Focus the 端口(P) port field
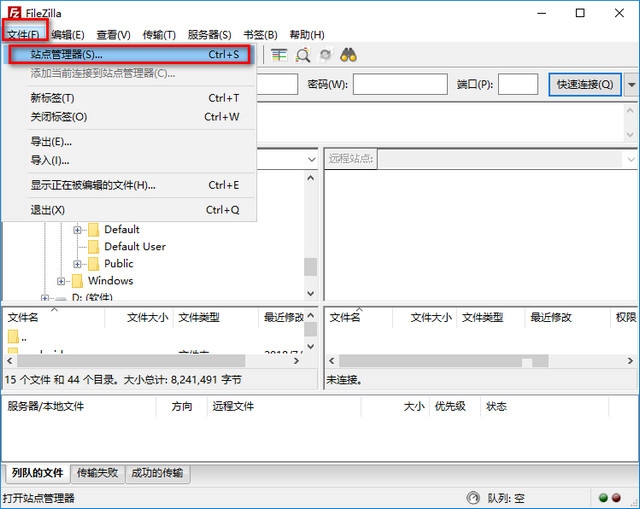This screenshot has height=509, width=640. [x=518, y=84]
